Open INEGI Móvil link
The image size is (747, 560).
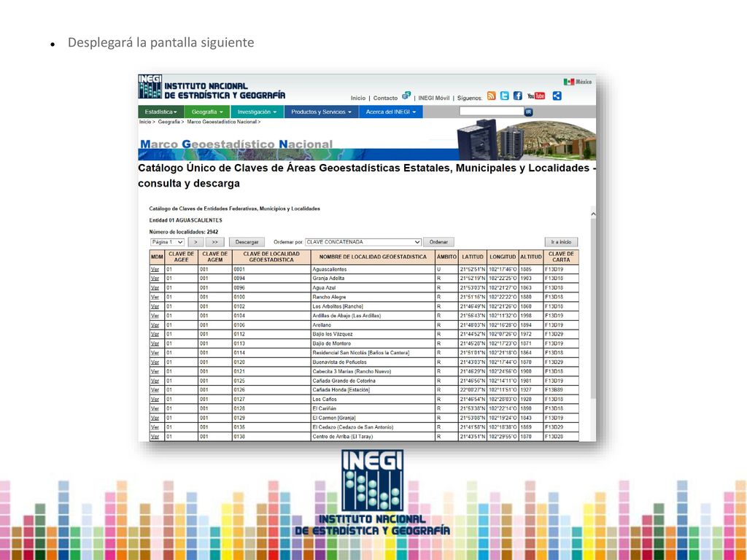[x=433, y=98]
